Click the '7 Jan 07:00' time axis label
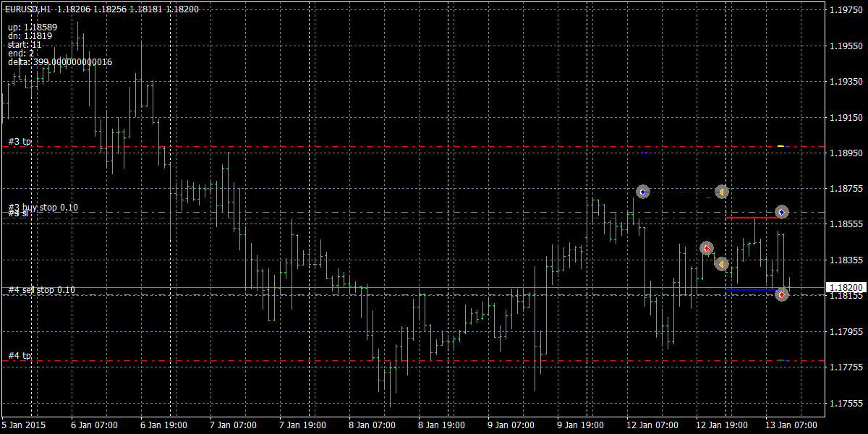 [234, 425]
